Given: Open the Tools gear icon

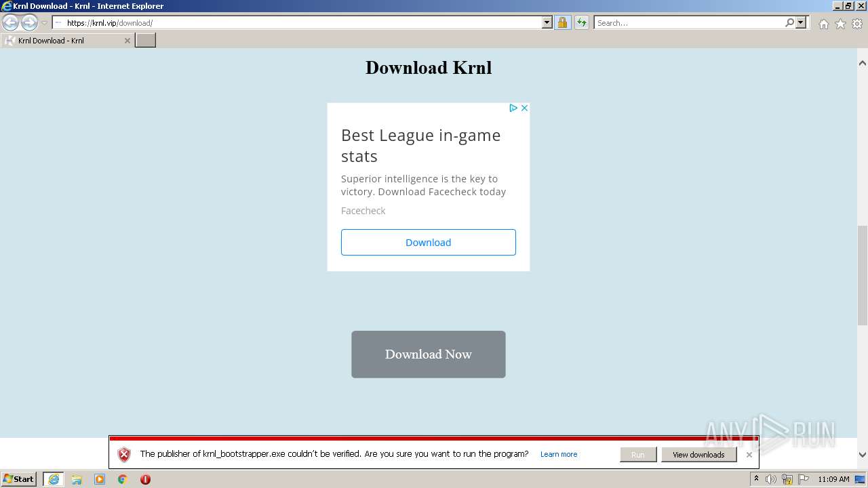Looking at the screenshot, I should point(857,24).
